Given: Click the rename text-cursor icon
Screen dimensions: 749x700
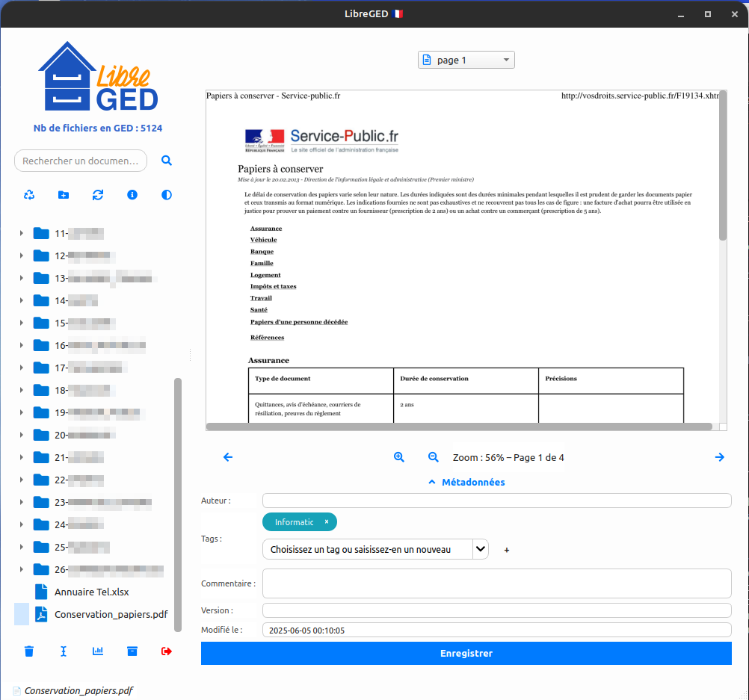Looking at the screenshot, I should [64, 651].
